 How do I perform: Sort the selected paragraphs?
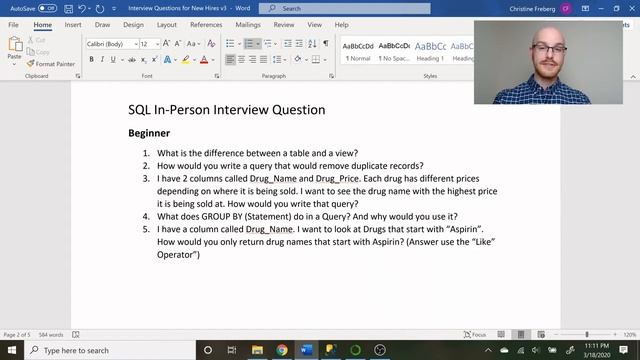click(x=312, y=44)
